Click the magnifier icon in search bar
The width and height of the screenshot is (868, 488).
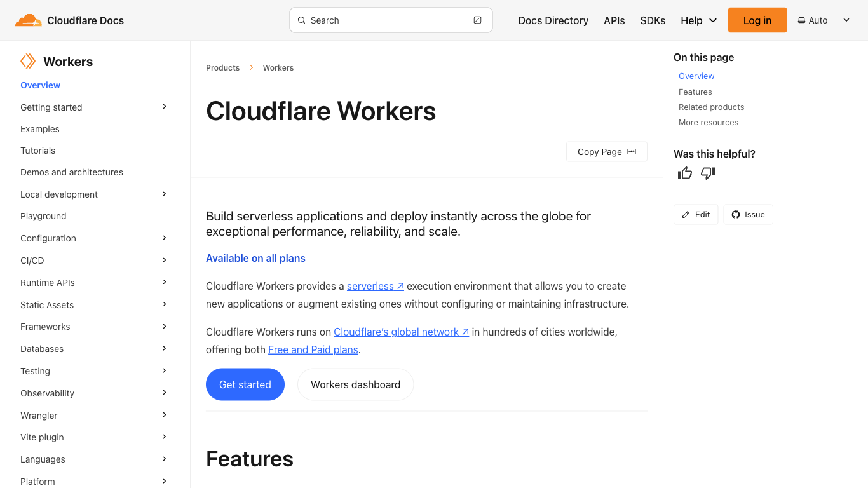pos(302,20)
